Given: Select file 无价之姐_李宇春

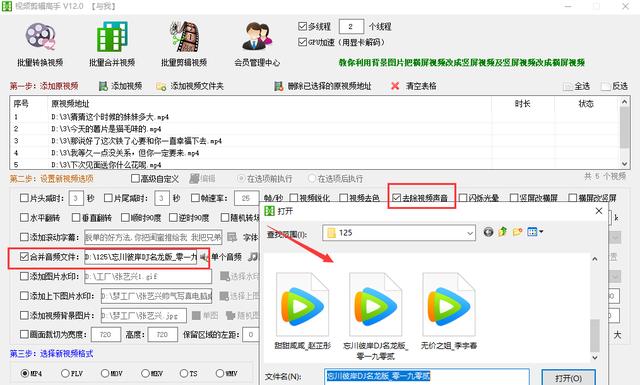Looking at the screenshot, I should click(x=449, y=311).
